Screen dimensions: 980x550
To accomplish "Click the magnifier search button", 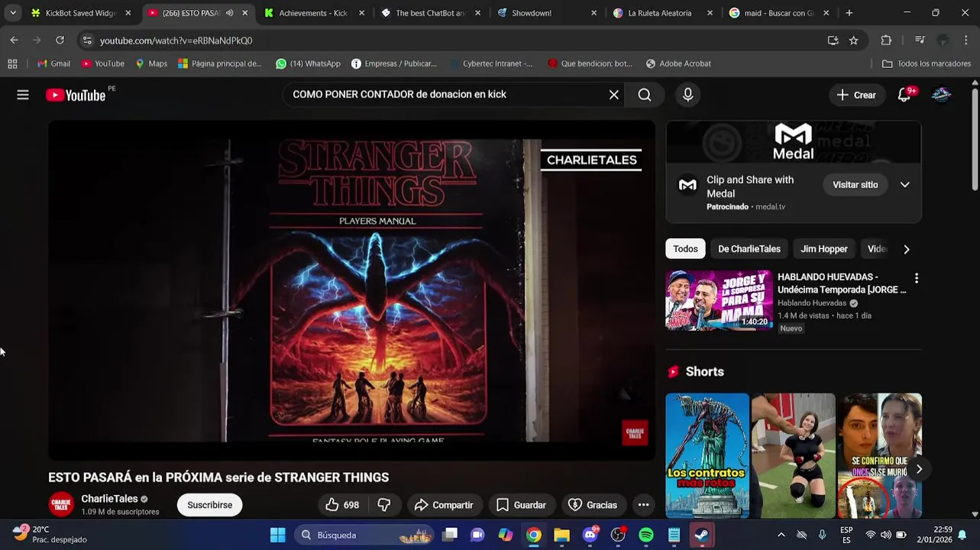I will [x=645, y=95].
